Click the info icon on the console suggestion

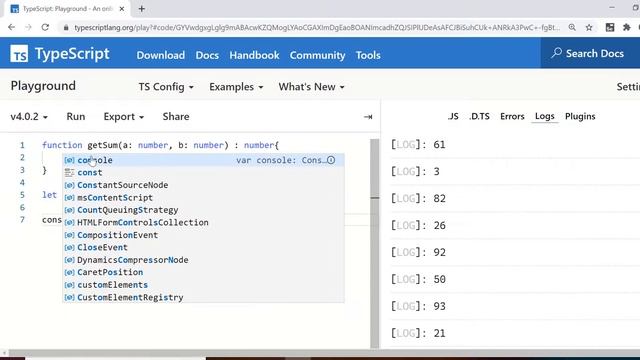[x=331, y=160]
